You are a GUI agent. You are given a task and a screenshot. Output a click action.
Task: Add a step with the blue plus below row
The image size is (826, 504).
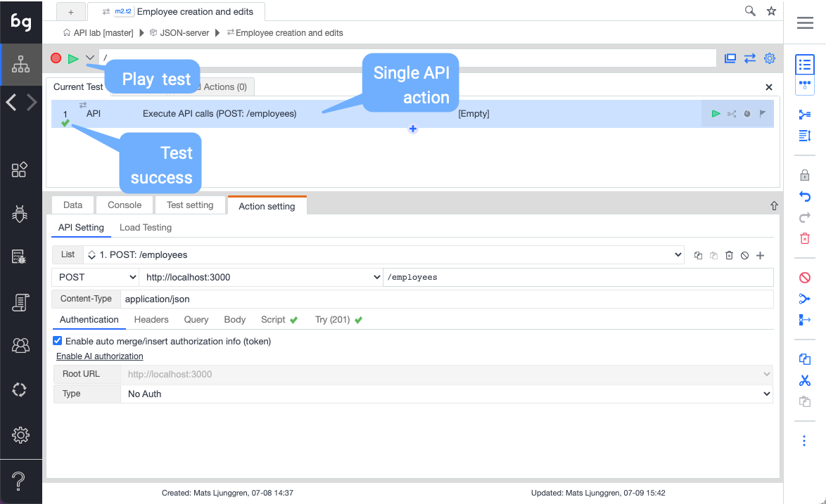point(413,129)
